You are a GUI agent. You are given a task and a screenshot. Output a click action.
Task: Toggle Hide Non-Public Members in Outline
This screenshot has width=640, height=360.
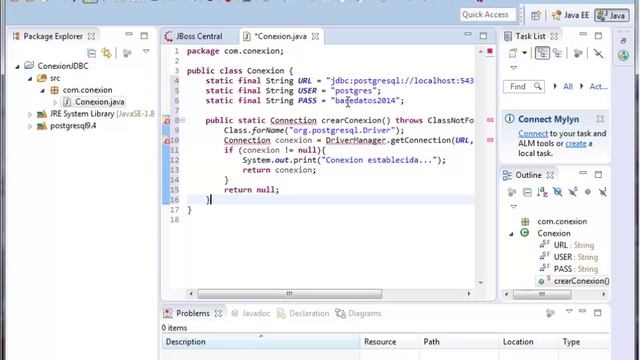[x=588, y=192]
